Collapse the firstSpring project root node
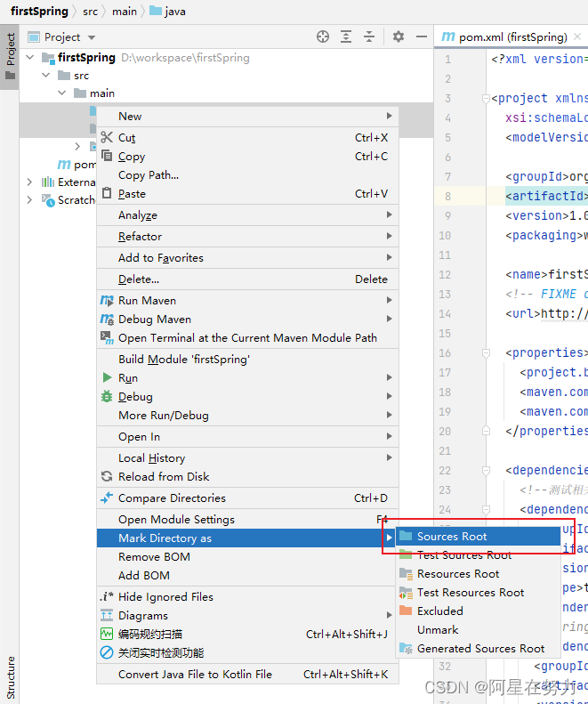Screen dimensions: 588x704 pyautogui.click(x=30, y=58)
